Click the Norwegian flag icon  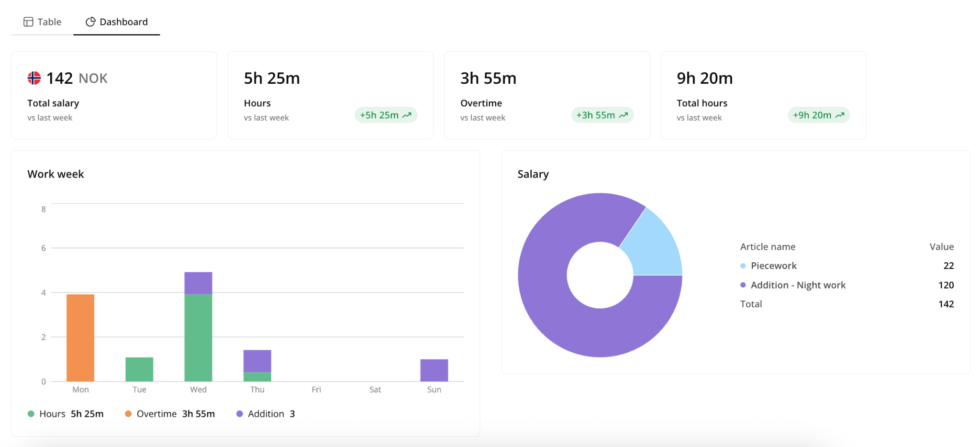point(34,78)
